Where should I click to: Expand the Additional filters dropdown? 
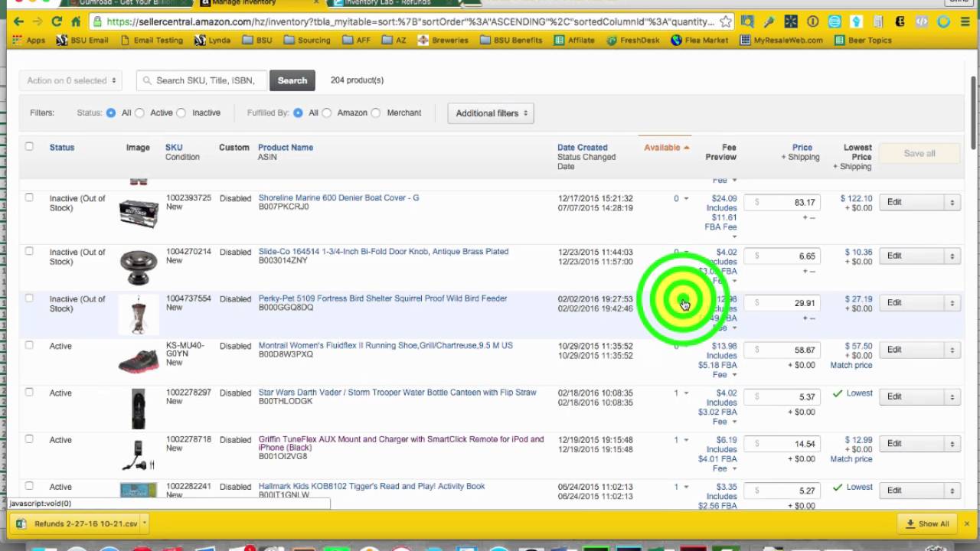pyautogui.click(x=491, y=113)
